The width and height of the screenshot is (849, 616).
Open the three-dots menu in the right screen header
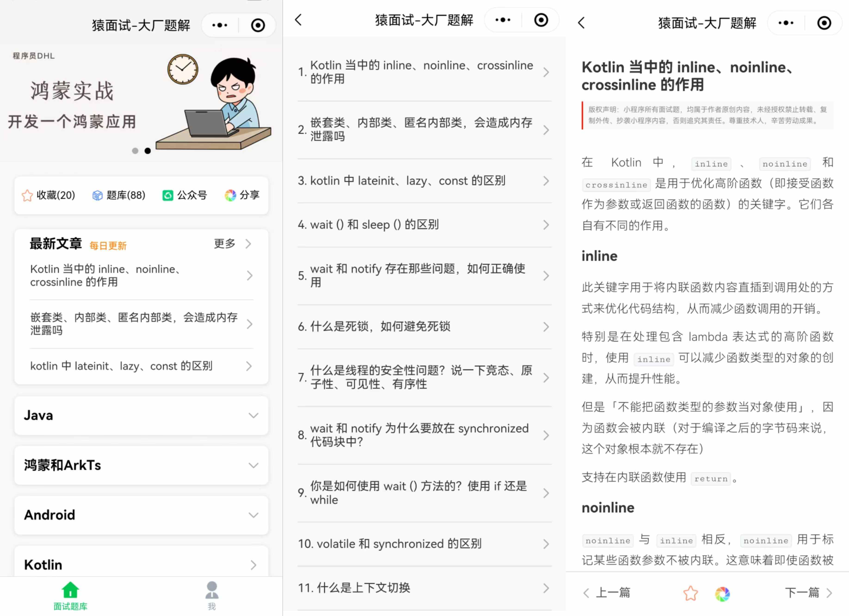786,23
